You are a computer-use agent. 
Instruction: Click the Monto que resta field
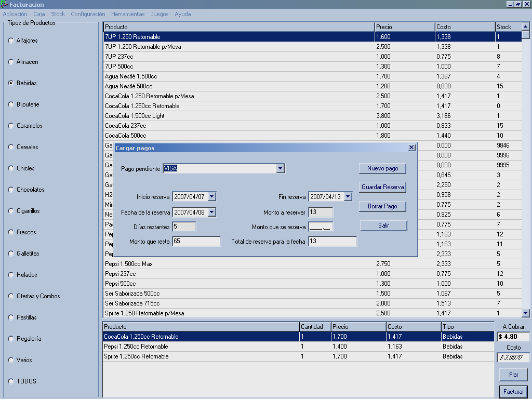196,241
